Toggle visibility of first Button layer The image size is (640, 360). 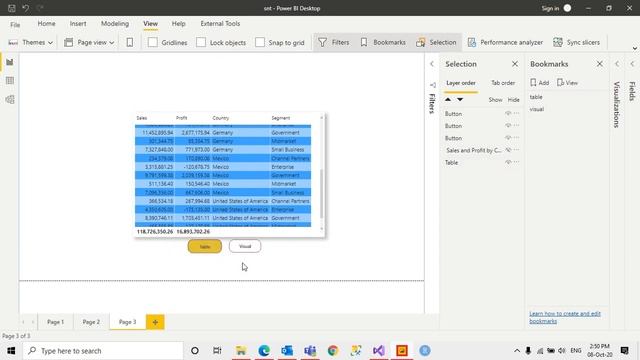click(508, 113)
